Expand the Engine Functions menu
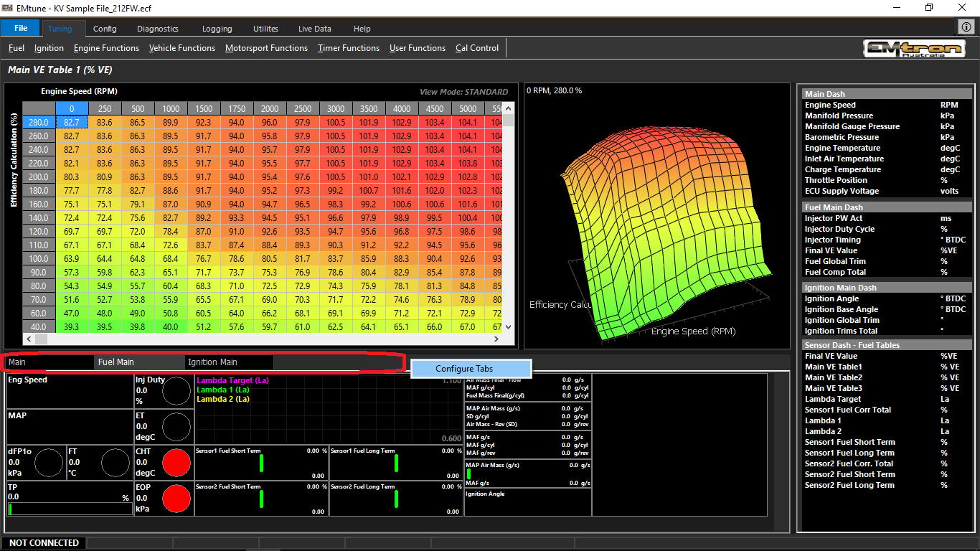 coord(106,48)
